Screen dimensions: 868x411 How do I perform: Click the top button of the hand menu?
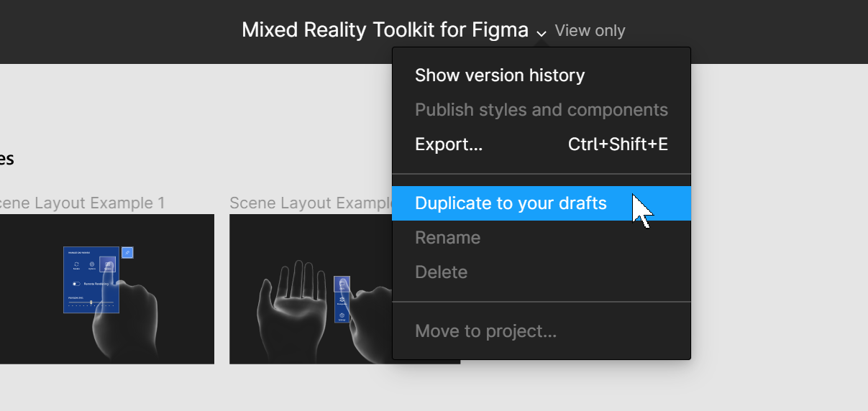pyautogui.click(x=342, y=285)
